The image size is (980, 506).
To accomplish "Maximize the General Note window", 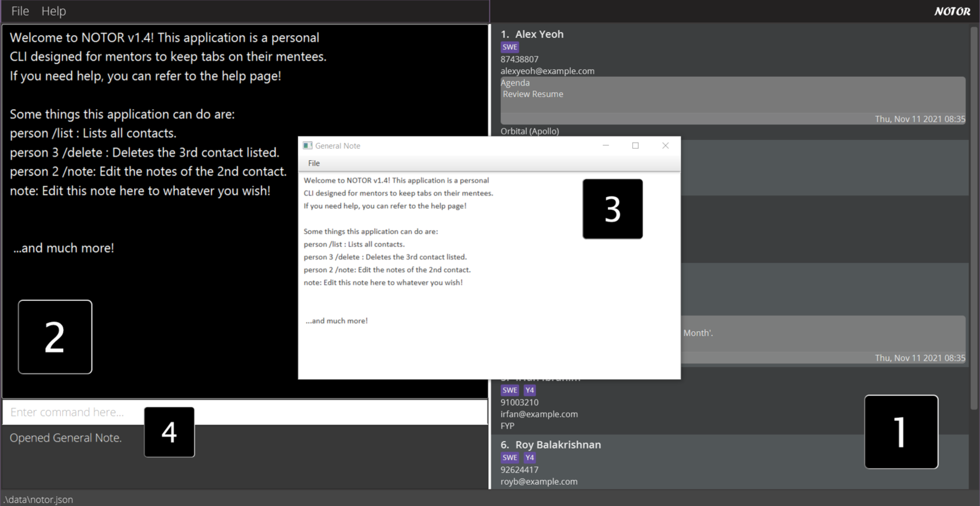I will pos(635,146).
